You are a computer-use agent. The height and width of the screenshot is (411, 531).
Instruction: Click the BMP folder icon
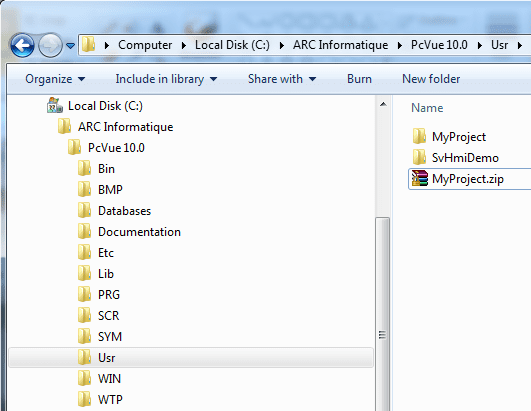point(84,189)
